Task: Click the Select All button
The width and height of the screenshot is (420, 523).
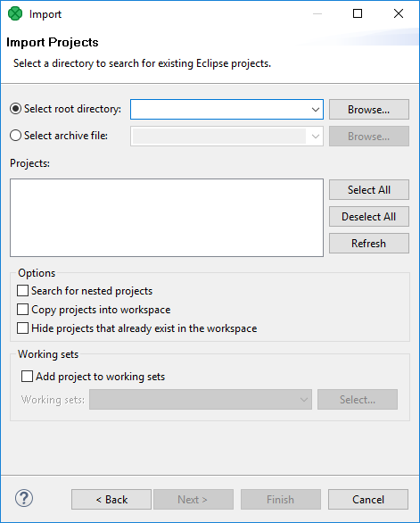Action: [369, 190]
